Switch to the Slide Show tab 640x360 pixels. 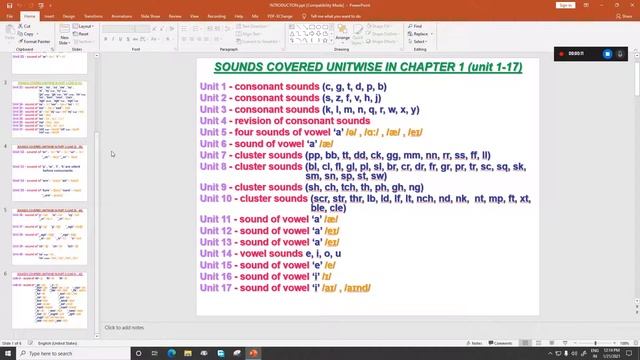pos(150,16)
